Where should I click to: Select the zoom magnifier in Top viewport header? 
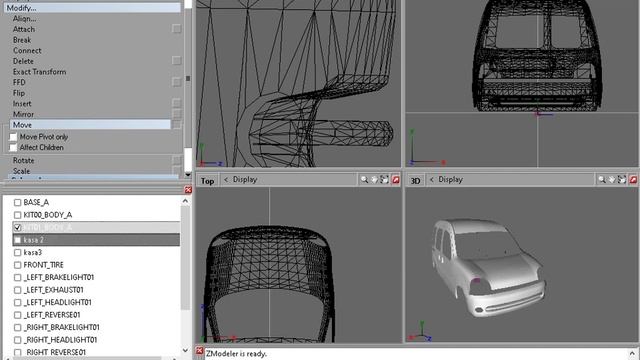(364, 180)
